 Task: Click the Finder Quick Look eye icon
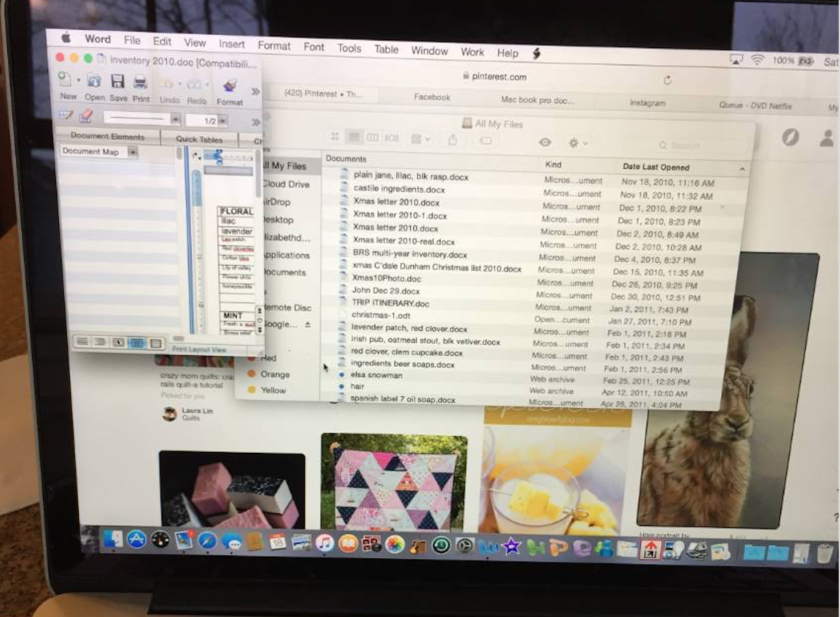coord(545,142)
